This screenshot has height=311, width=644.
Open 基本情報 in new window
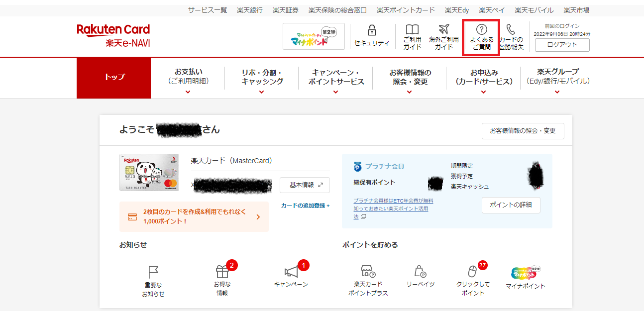[x=305, y=185]
